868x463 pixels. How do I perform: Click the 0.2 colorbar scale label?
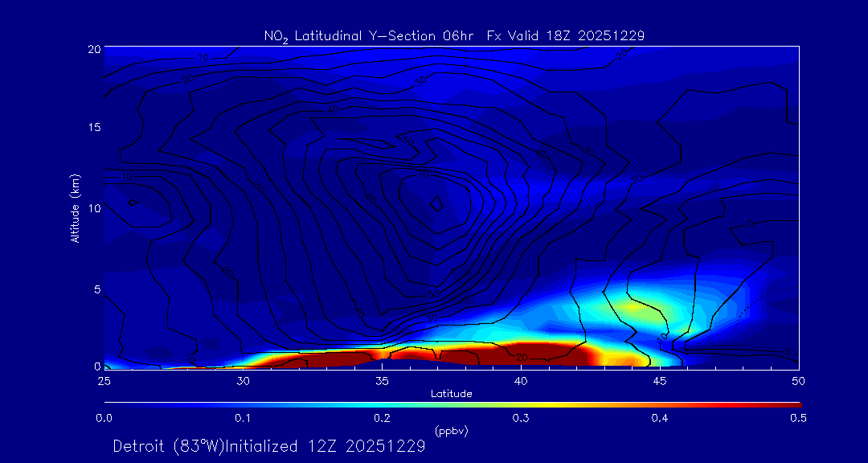tap(382, 418)
